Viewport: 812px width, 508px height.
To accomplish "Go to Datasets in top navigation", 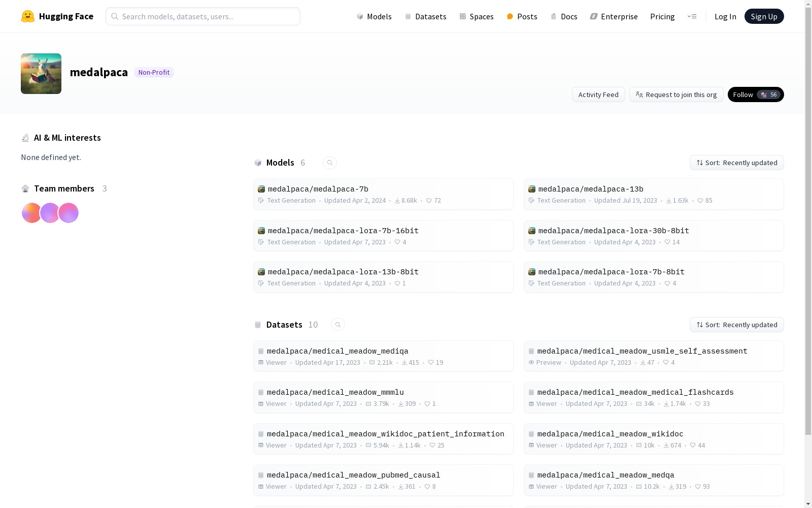I will [x=425, y=16].
